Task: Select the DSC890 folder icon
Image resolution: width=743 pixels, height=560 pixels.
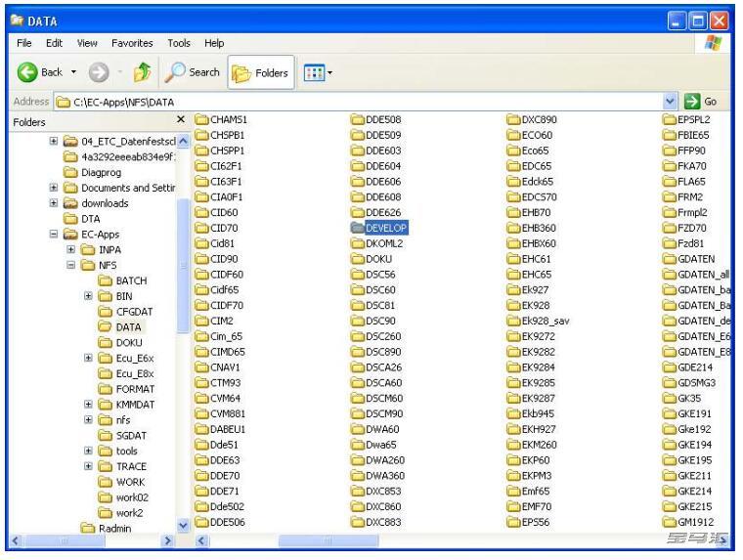Action: pyautogui.click(x=358, y=352)
